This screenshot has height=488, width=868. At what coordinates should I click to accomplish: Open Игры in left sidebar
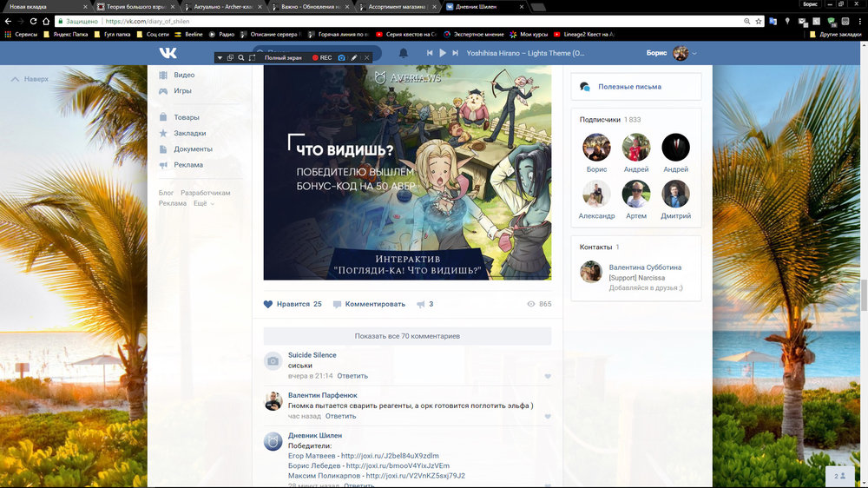click(182, 91)
